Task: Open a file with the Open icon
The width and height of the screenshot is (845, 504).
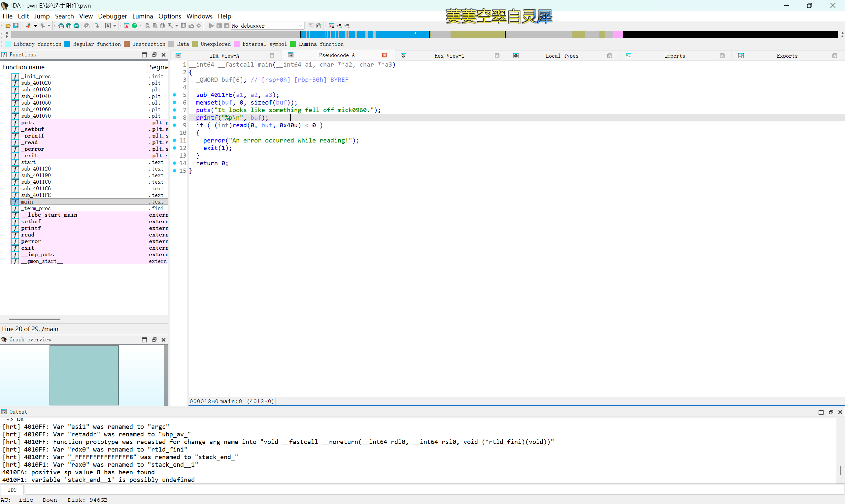Action: (x=8, y=25)
